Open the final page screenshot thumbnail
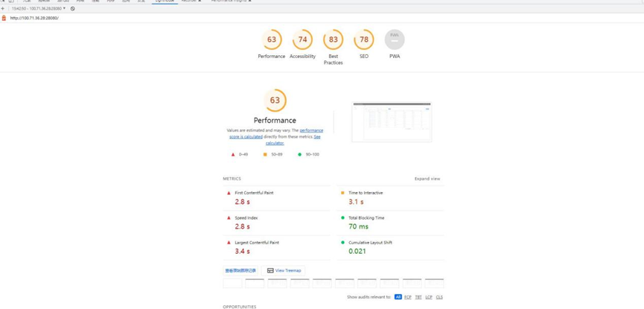This screenshot has width=644, height=309. [392, 121]
